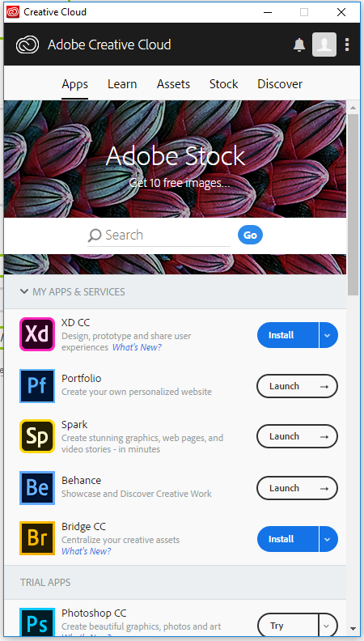Open the notifications bell
364x641 pixels.
click(x=299, y=45)
